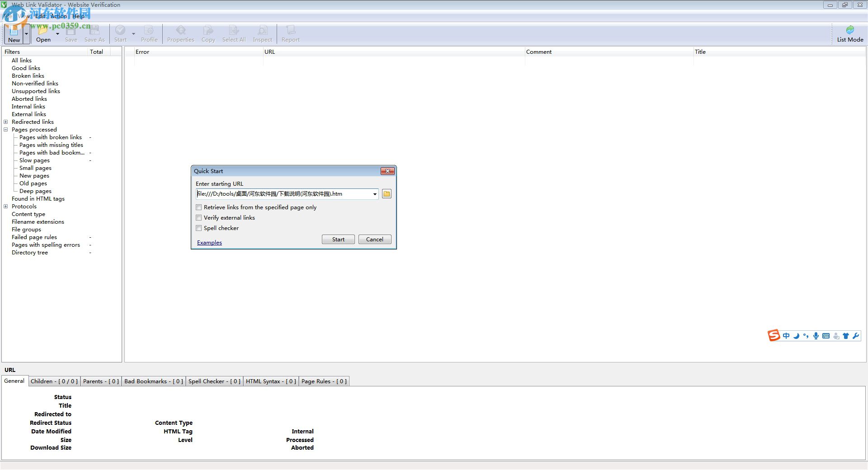Enable Retrieve links from specified page only
868x470 pixels.
(x=199, y=207)
